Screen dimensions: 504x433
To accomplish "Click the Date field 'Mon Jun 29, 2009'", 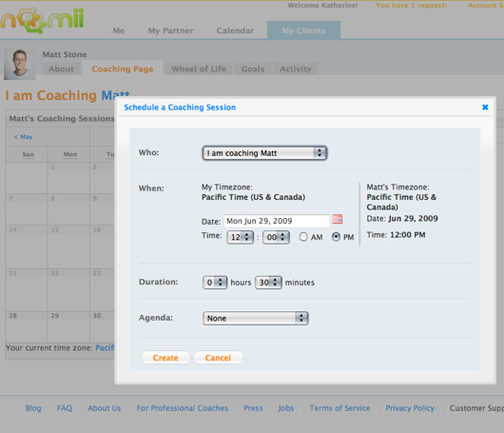I will (277, 221).
